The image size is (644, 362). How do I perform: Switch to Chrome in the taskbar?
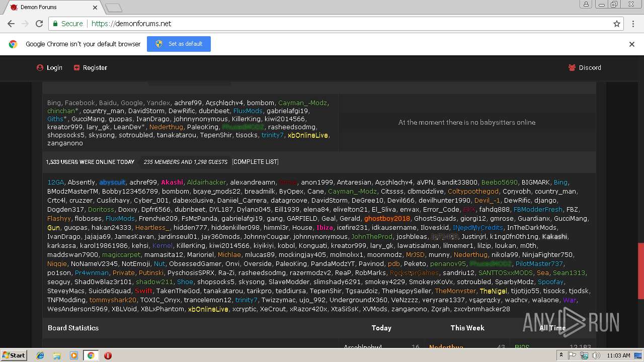(x=91, y=355)
